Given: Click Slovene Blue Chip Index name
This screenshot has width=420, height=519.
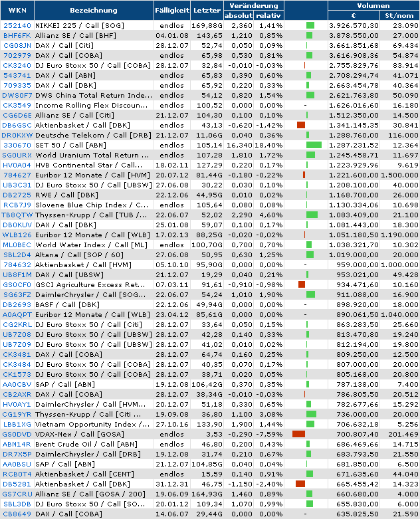Looking at the screenshot, I should pyautogui.click(x=92, y=205).
